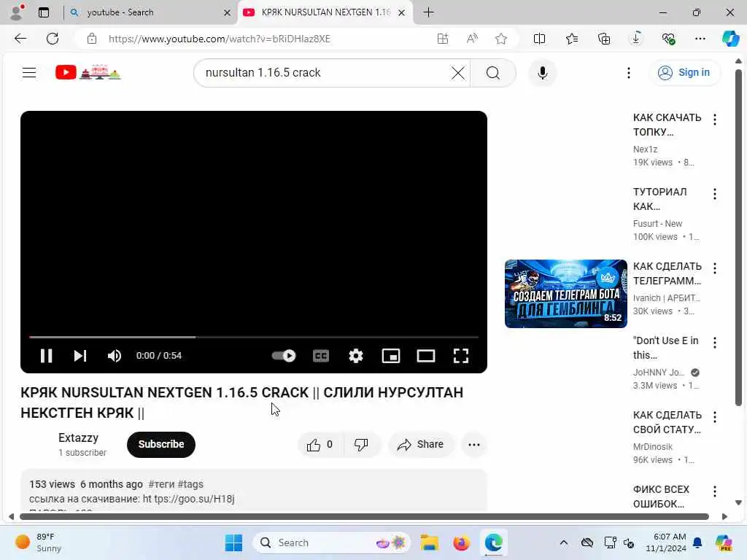Search with your voice microphone
Viewport: 747px width, 560px height.
(542, 73)
